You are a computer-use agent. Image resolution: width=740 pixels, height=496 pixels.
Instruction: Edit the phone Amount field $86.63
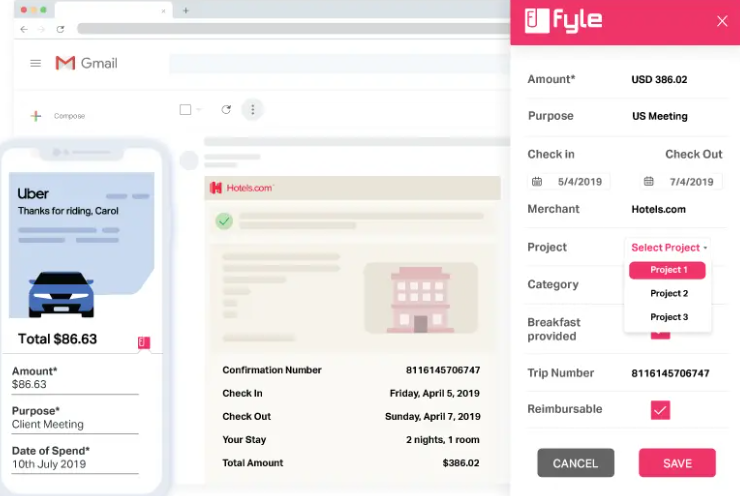click(75, 384)
